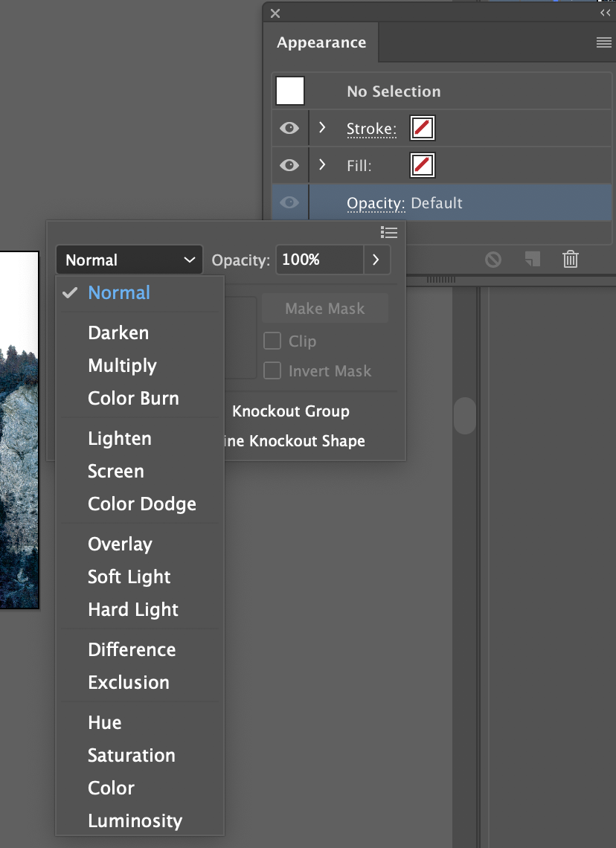Image resolution: width=616 pixels, height=848 pixels.
Task: Hide the Stroke attribute visibility eye
Action: coord(289,128)
